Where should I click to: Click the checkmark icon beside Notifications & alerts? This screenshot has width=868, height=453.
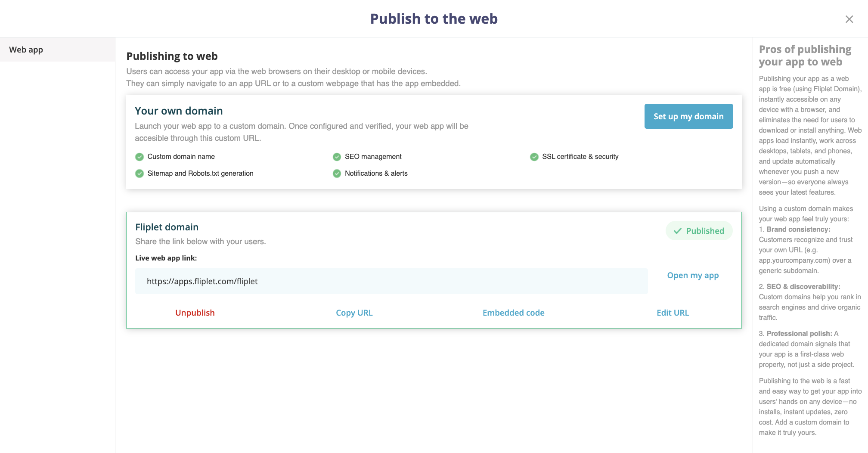pyautogui.click(x=337, y=174)
